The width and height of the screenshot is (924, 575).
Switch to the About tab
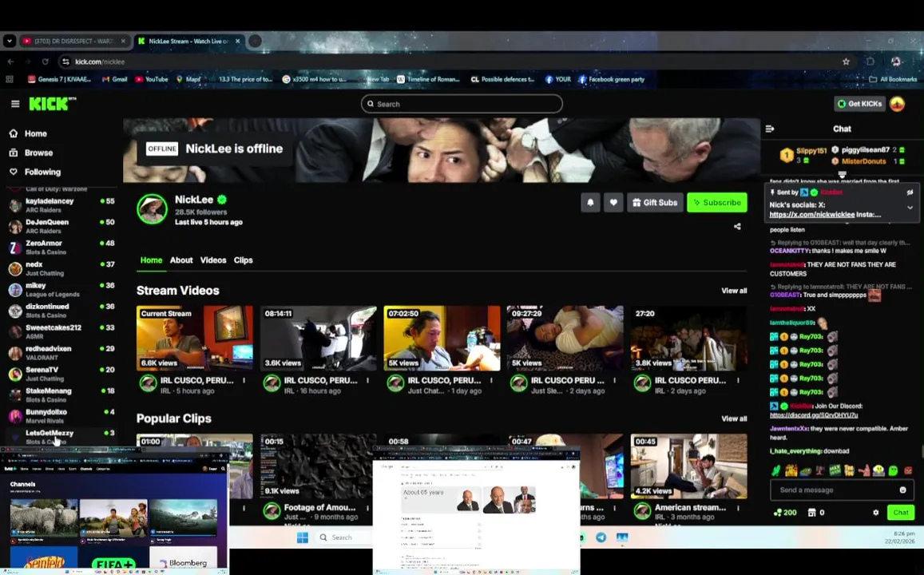(181, 260)
